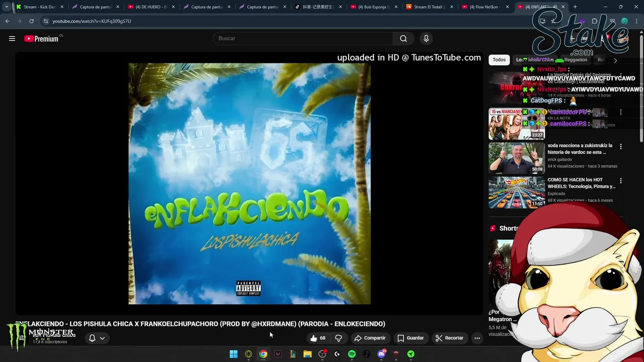644x362 pixels.
Task: Click the ENFLAKCIENDO video title text
Action: coord(200,324)
